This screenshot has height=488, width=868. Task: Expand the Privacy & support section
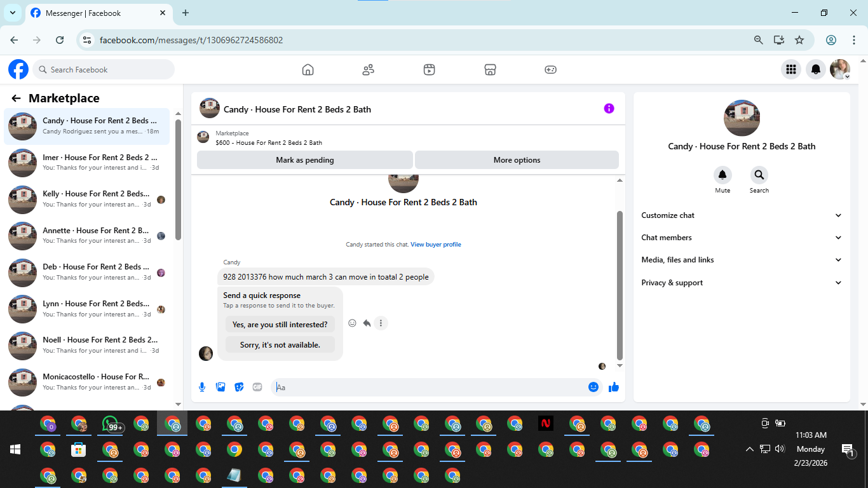(742, 283)
